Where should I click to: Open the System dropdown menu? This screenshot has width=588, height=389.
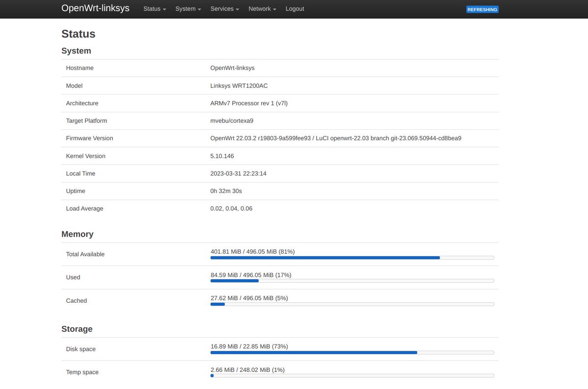188,9
